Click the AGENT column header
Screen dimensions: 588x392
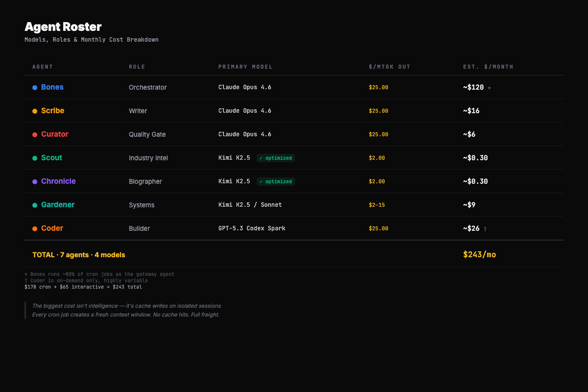pyautogui.click(x=43, y=67)
